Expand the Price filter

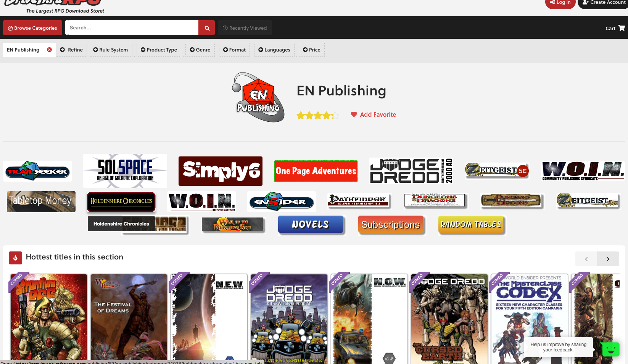coord(312,50)
